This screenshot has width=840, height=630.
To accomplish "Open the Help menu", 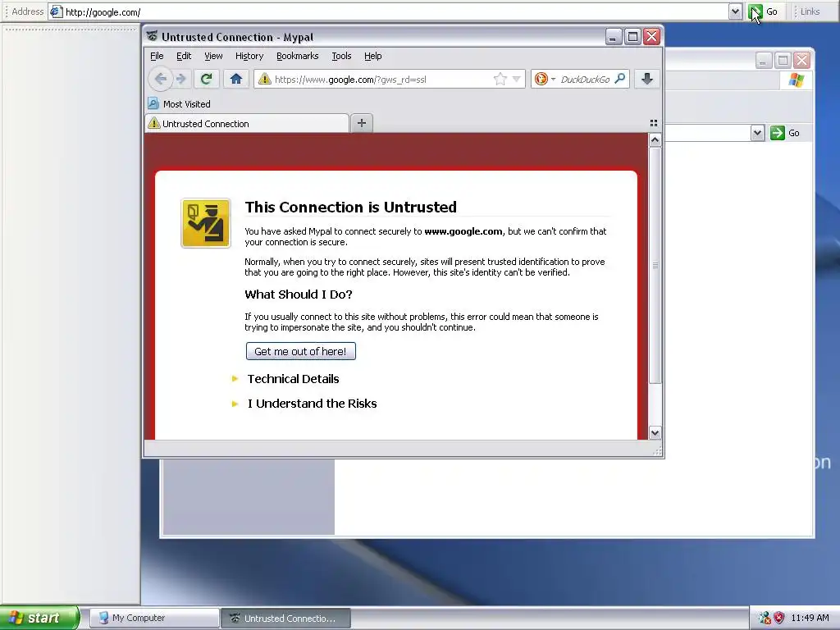I will pyautogui.click(x=373, y=56).
